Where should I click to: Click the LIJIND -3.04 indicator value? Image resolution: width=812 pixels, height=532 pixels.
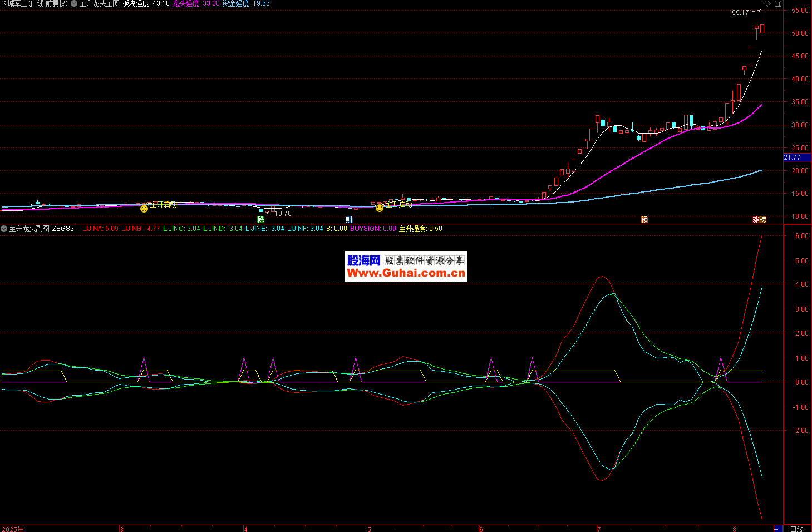click(223, 229)
